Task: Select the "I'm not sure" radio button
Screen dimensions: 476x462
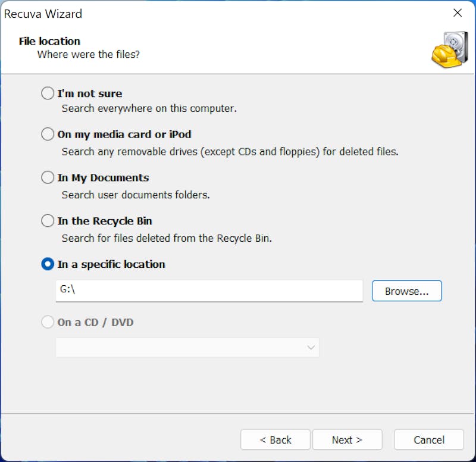Action: click(x=48, y=93)
